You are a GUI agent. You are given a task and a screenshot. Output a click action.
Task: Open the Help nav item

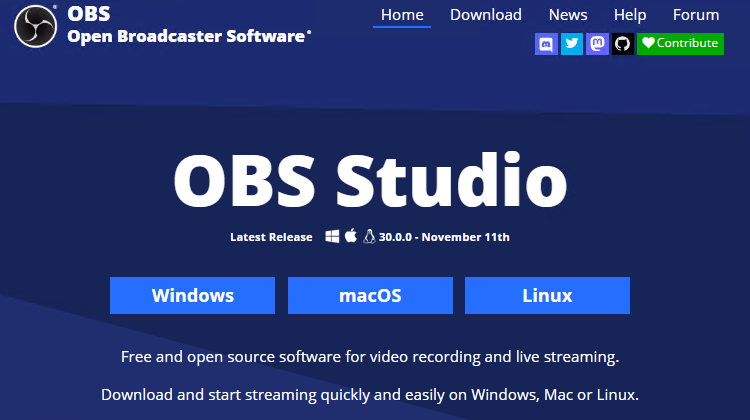click(630, 15)
